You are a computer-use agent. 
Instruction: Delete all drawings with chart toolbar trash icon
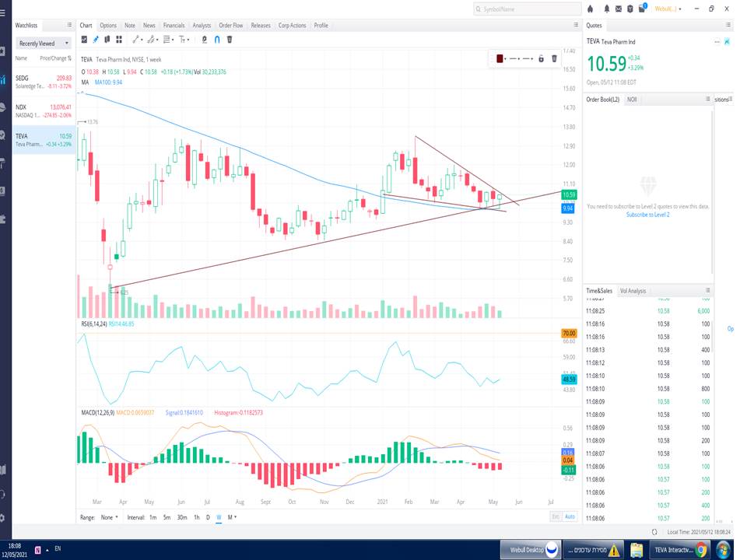click(229, 39)
